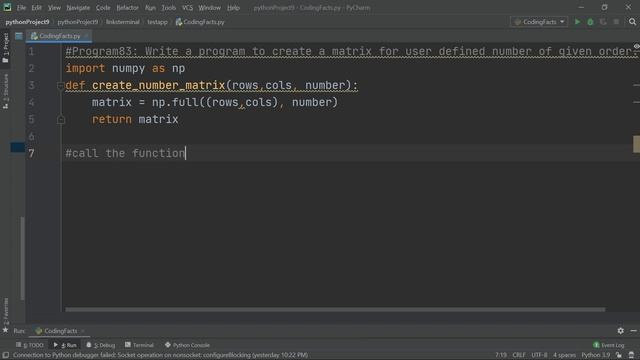Viewport: 640px width, 360px height.
Task: Click the horizontal editor scrollbar
Action: 335,310
